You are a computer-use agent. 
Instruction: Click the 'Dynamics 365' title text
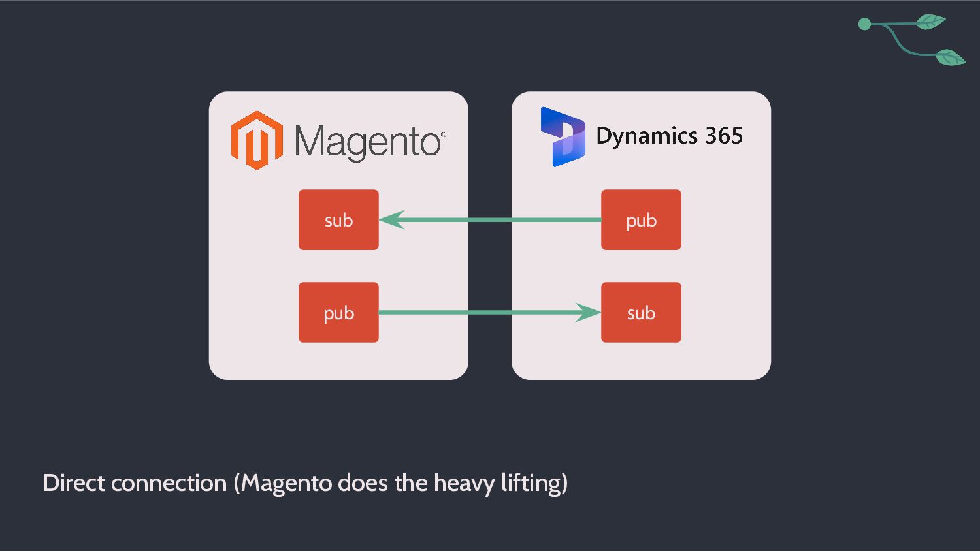pyautogui.click(x=670, y=136)
